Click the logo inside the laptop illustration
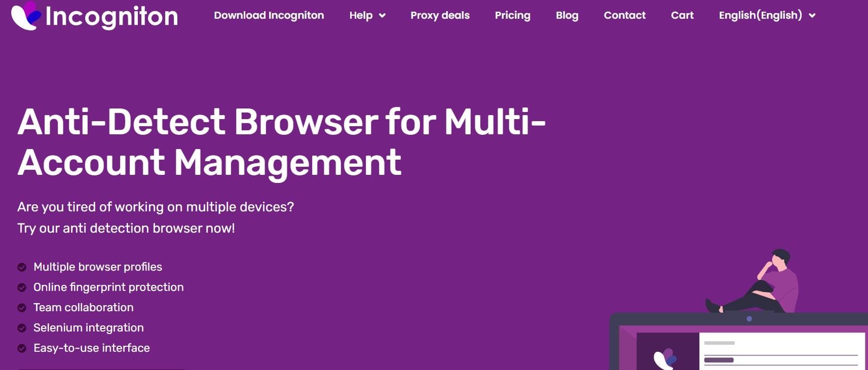This screenshot has width=868, height=370. (665, 358)
